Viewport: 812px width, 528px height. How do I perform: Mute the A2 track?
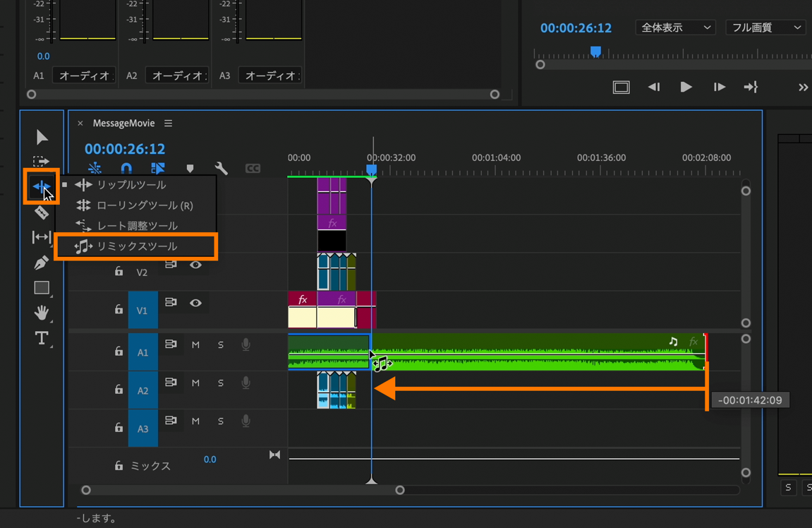[195, 383]
